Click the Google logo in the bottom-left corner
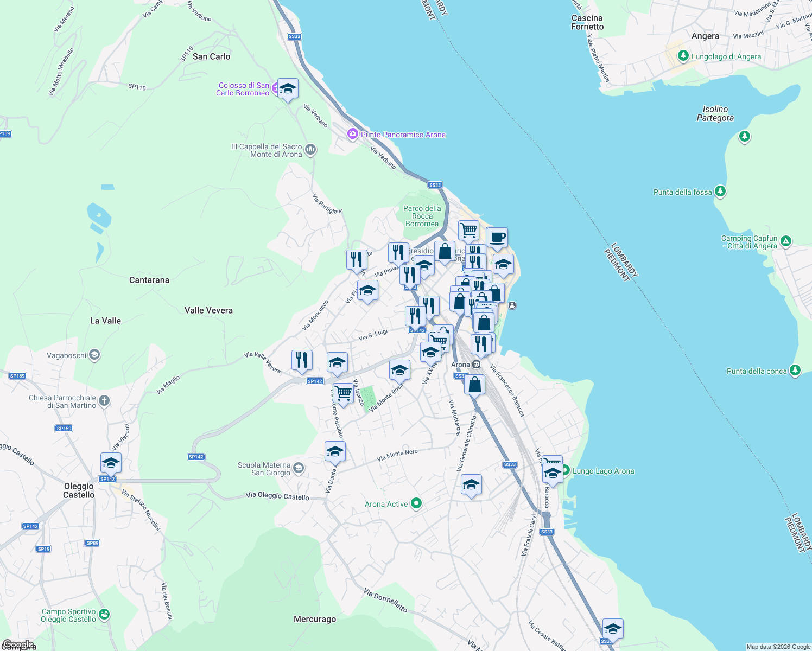This screenshot has width=812, height=651. point(18,645)
